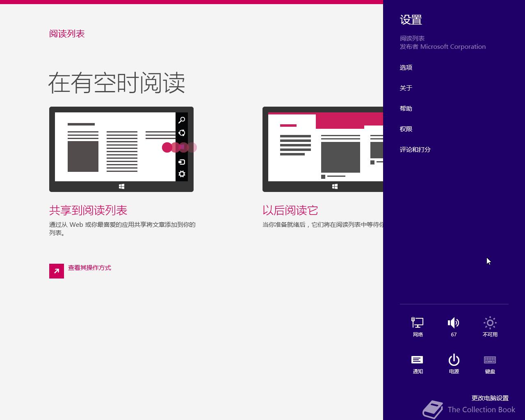Click the 共享到阅读列表 tablet illustration
The width and height of the screenshot is (525, 420).
pyautogui.click(x=121, y=149)
